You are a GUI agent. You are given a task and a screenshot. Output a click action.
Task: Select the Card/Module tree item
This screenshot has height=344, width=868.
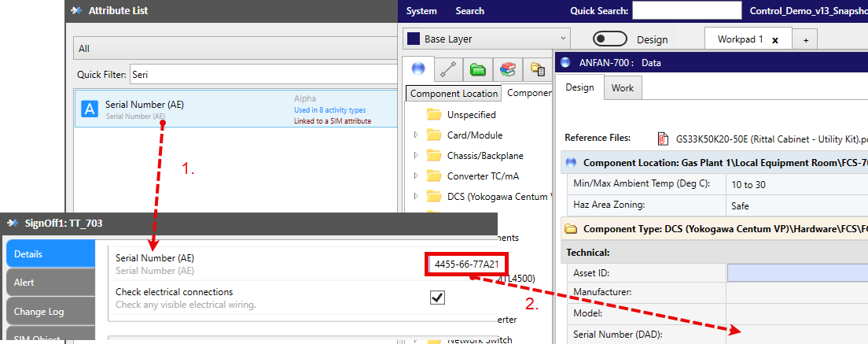[474, 135]
